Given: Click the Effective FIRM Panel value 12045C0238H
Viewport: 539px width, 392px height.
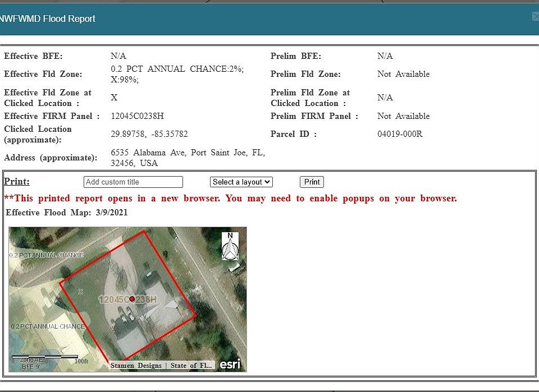Looking at the screenshot, I should coord(138,116).
